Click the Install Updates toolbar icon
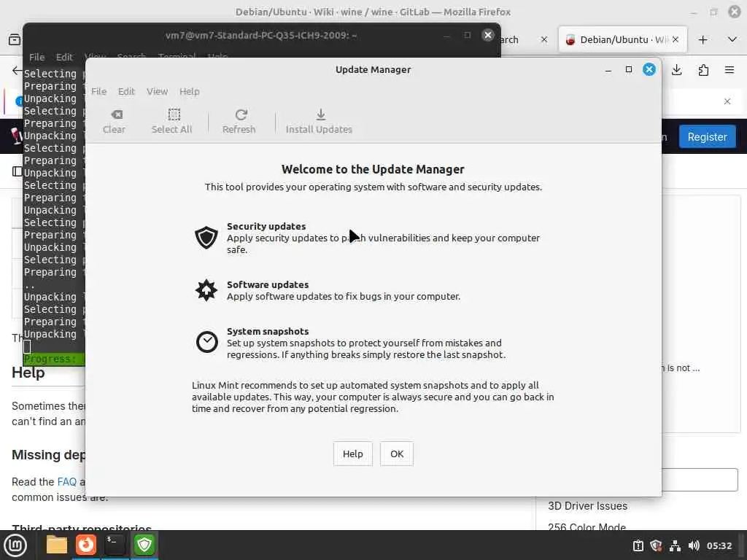Viewport: 747px width, 560px height. [x=319, y=122]
